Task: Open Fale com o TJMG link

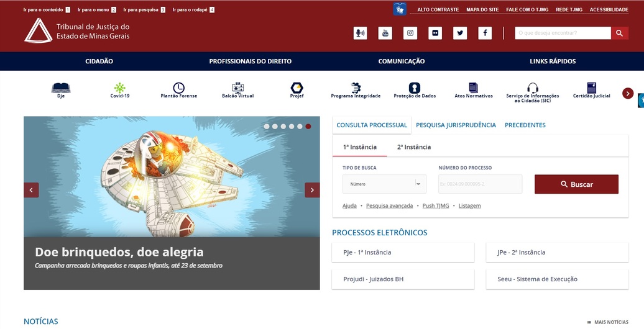Action: 527,9
